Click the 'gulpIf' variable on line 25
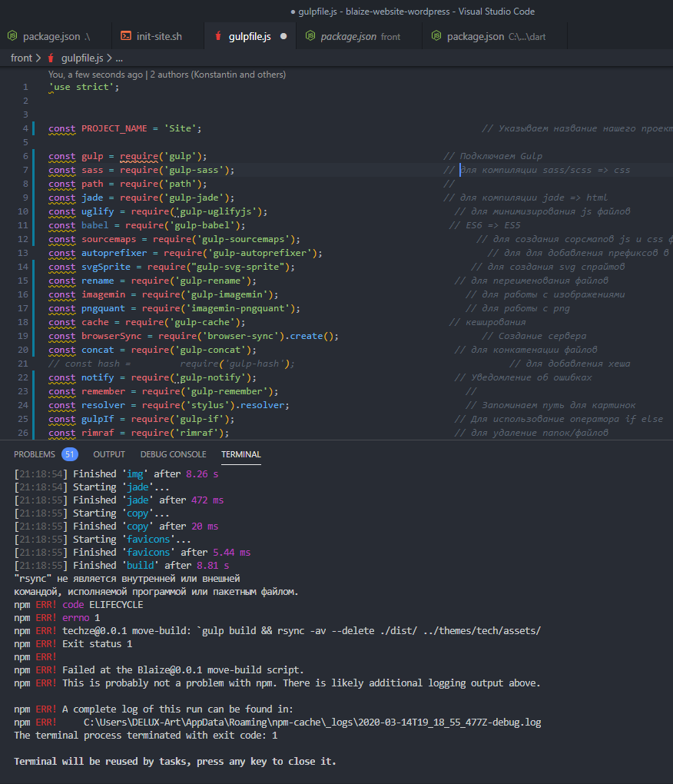 (98, 419)
